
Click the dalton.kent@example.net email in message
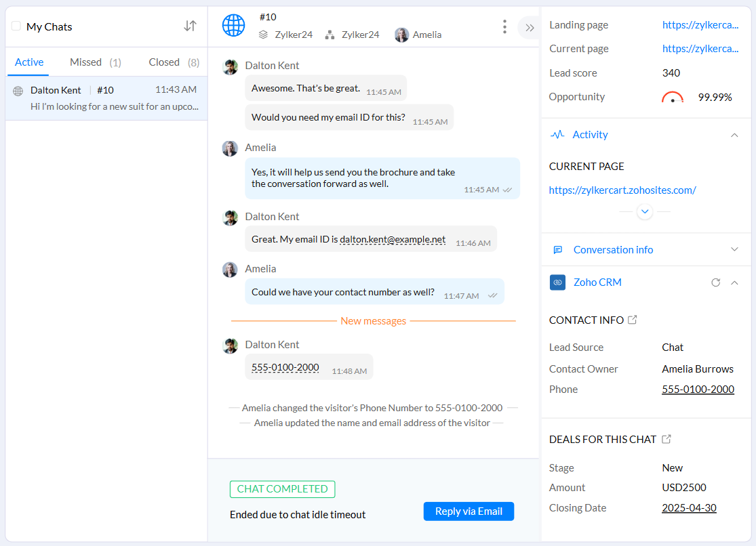(x=393, y=240)
